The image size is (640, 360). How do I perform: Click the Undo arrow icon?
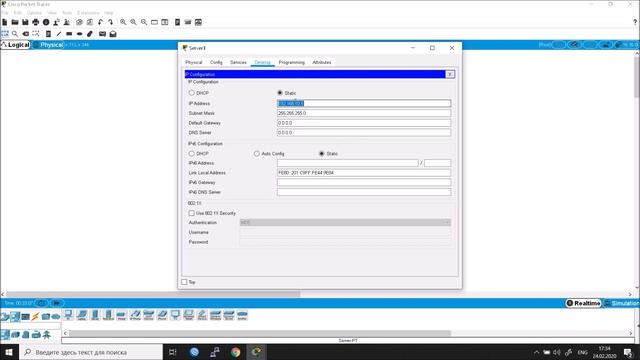pyautogui.click(x=100, y=22)
